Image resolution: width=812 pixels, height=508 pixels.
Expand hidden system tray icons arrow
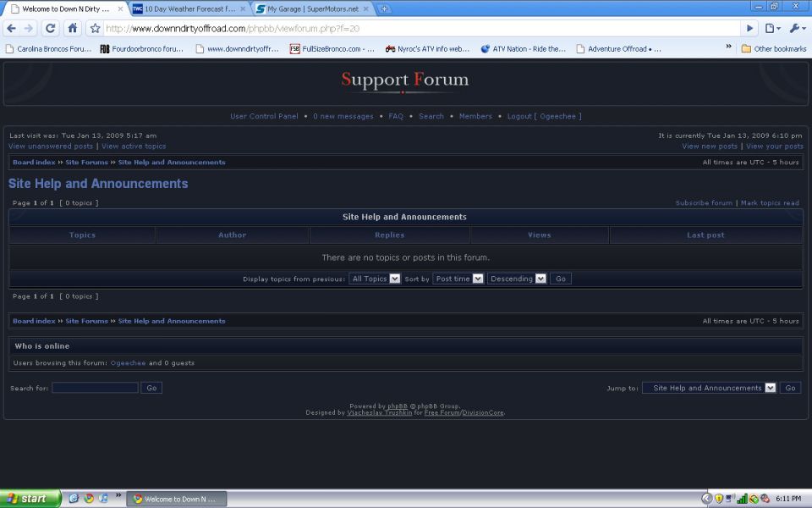[706, 499]
